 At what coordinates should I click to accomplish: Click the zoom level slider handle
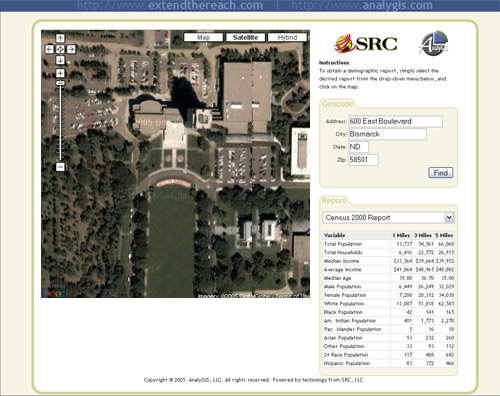60,83
